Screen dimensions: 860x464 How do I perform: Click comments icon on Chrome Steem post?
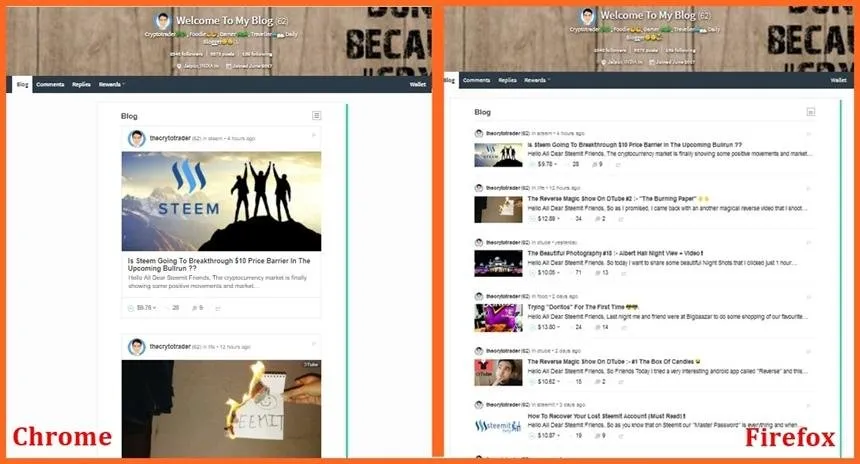[x=194, y=308]
